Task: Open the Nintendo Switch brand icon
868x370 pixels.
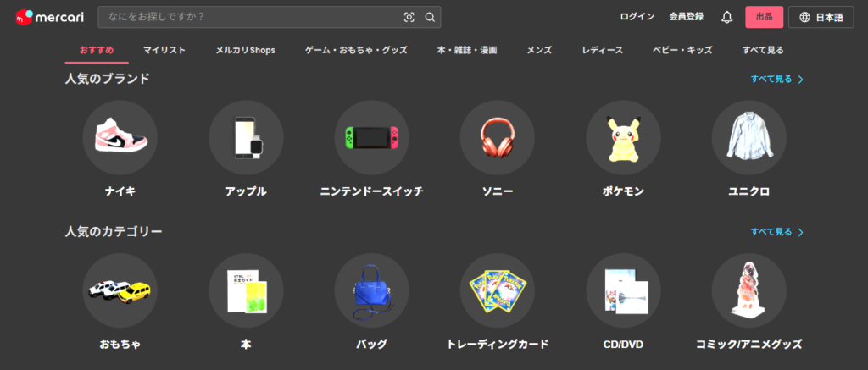Action: [371, 138]
